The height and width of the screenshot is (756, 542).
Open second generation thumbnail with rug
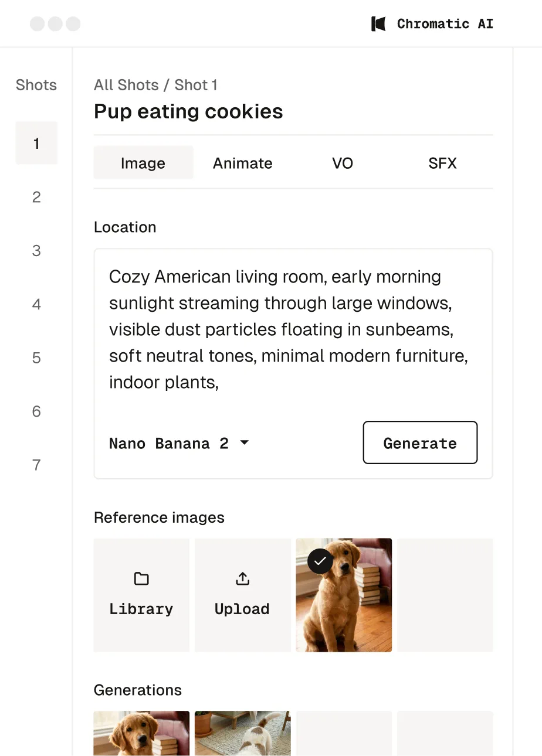point(242,733)
